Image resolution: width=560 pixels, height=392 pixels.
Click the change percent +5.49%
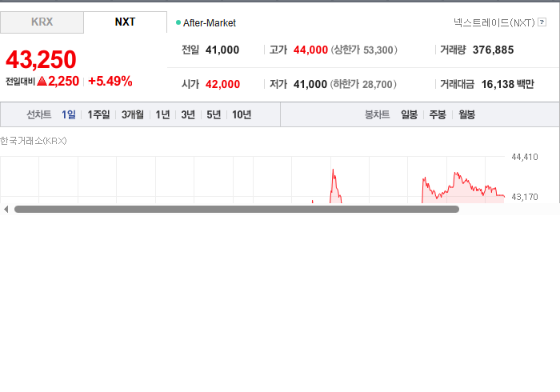pyautogui.click(x=110, y=81)
